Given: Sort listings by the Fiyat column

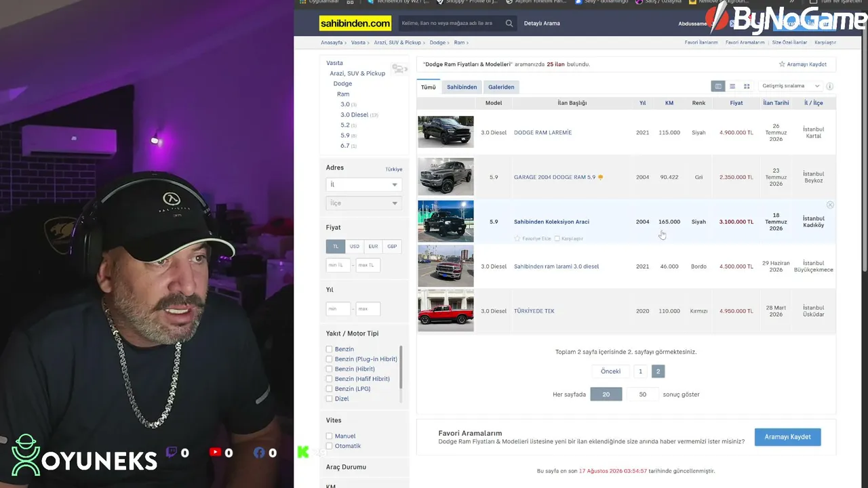Looking at the screenshot, I should (736, 103).
